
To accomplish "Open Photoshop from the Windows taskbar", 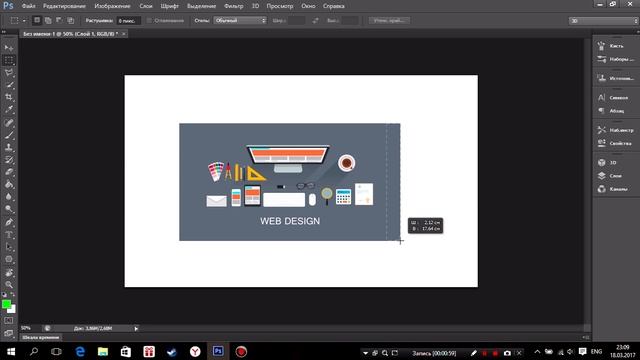I will point(218,351).
